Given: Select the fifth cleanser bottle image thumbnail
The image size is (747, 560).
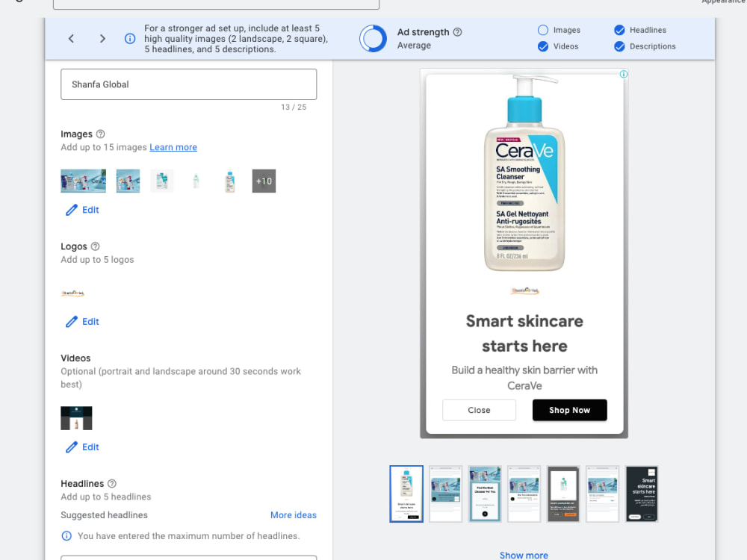Looking at the screenshot, I should click(230, 181).
